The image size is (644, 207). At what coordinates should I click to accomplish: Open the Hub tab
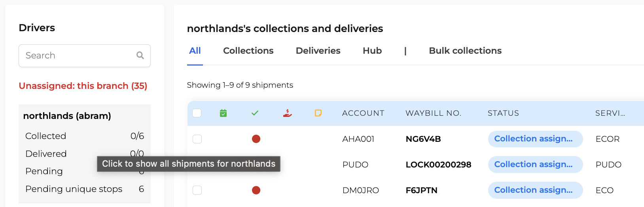click(372, 51)
